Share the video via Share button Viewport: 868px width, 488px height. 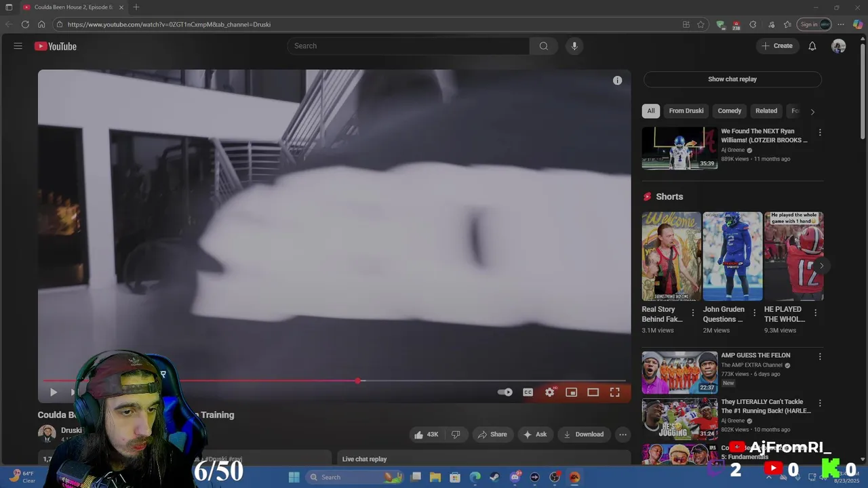[492, 434]
